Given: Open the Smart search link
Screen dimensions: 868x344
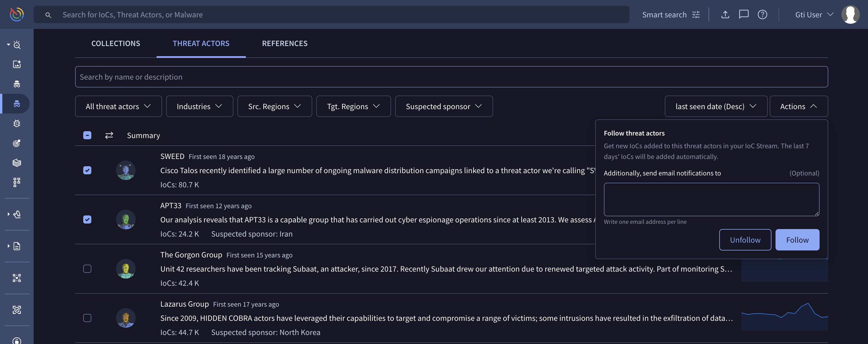Looking at the screenshot, I should [x=664, y=14].
